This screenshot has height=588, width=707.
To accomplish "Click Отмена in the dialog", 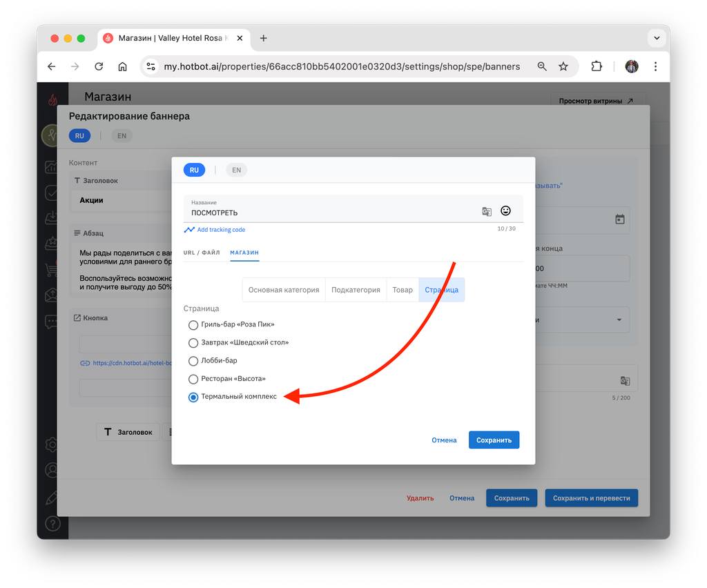I will click(x=444, y=440).
